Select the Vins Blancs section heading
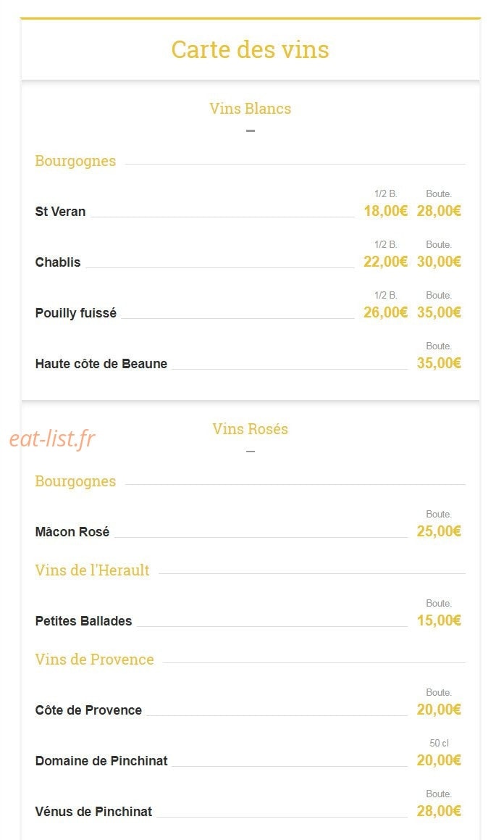504x840 pixels. 250,109
